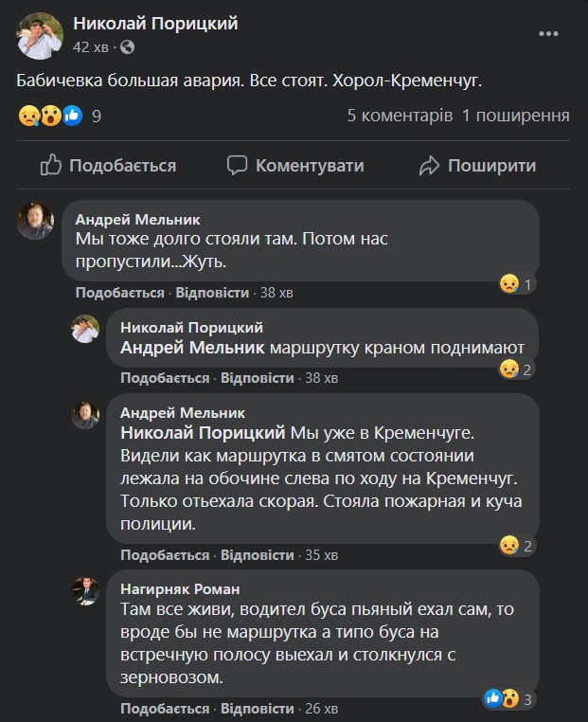Screen dimensions: 588x722
Task: Click the 42 хв post timestamp
Action: (x=94, y=46)
